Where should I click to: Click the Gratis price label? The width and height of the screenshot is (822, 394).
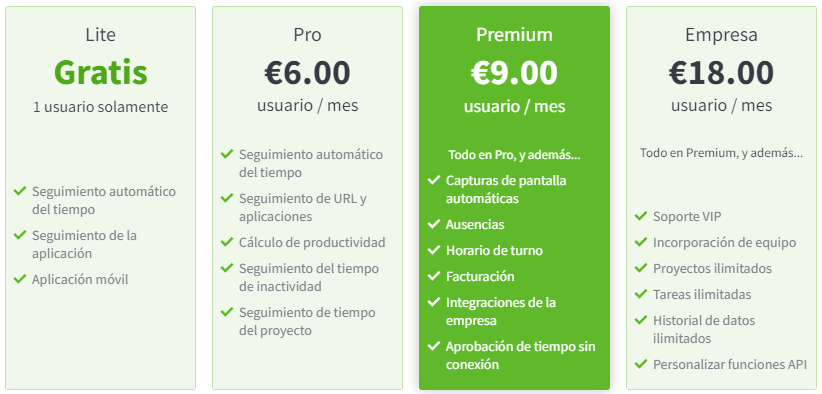click(100, 72)
